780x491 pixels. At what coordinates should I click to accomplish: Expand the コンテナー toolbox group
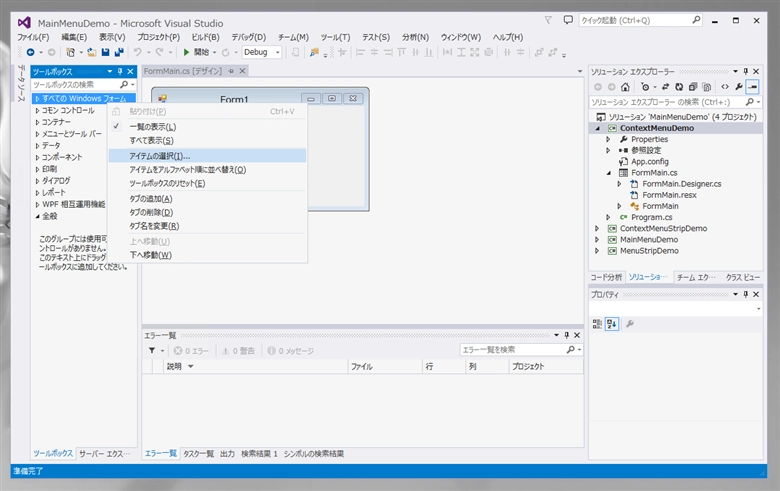(x=37, y=122)
